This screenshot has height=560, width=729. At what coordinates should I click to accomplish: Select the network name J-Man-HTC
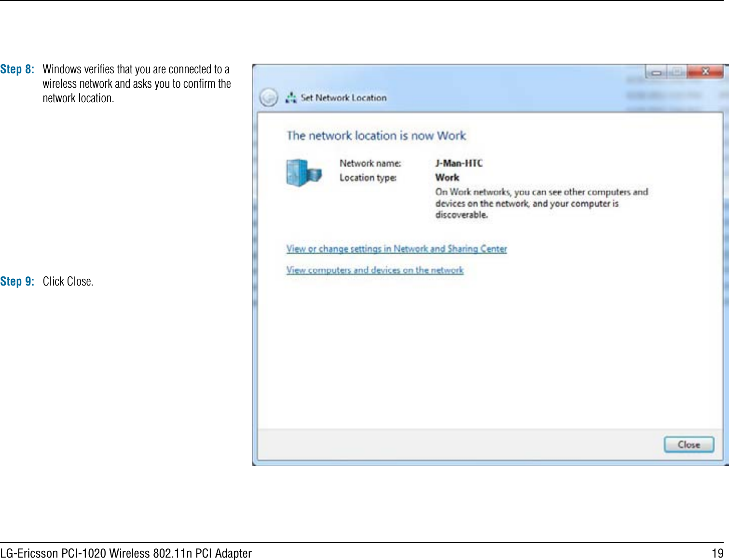coord(459,163)
